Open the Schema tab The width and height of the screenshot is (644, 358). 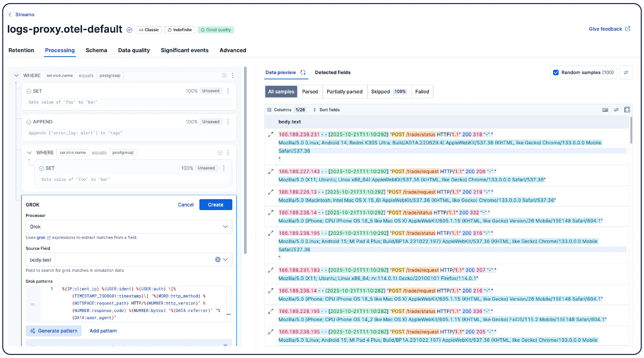pyautogui.click(x=96, y=50)
